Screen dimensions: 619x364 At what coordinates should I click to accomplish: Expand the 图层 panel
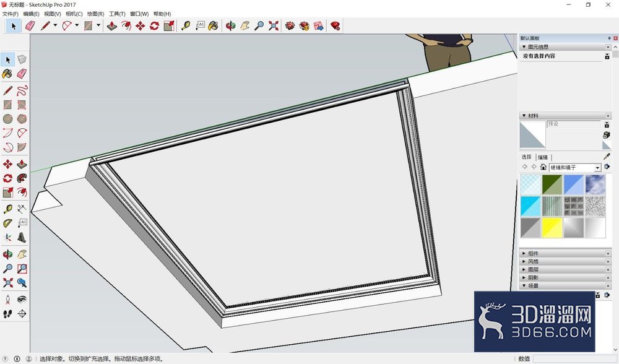pos(524,270)
